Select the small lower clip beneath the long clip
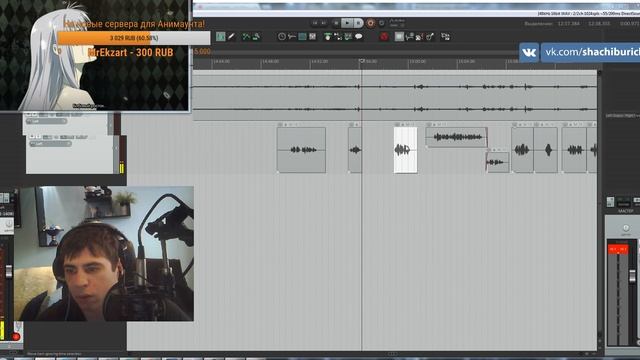Image resolution: width=640 pixels, height=360 pixels. 498,162
